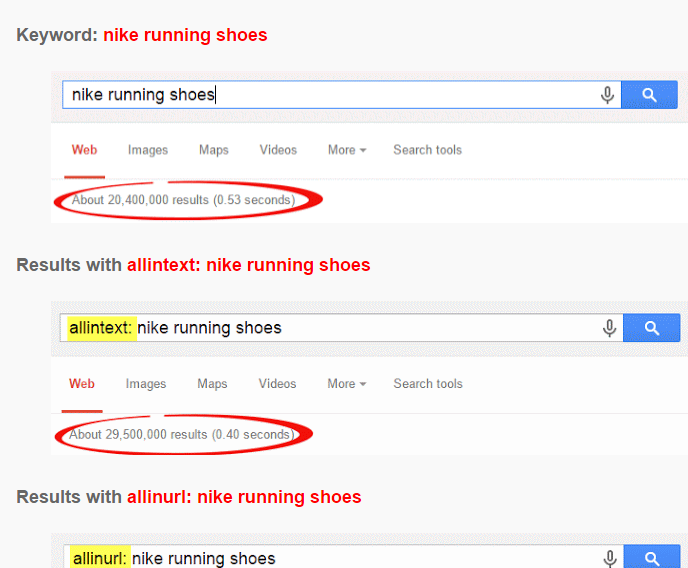Image resolution: width=688 pixels, height=568 pixels.
Task: Open Search tools under the allintext search
Action: click(427, 384)
